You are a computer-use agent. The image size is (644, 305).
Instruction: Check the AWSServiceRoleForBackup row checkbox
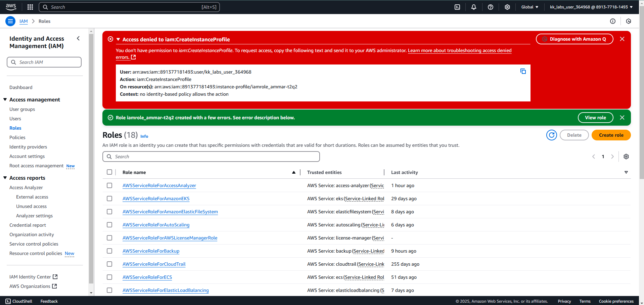[109, 251]
